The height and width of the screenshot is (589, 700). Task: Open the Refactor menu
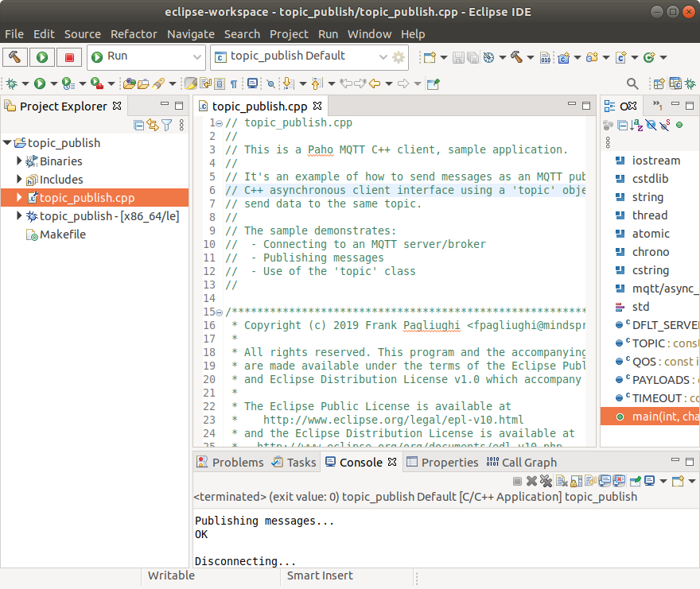134,34
